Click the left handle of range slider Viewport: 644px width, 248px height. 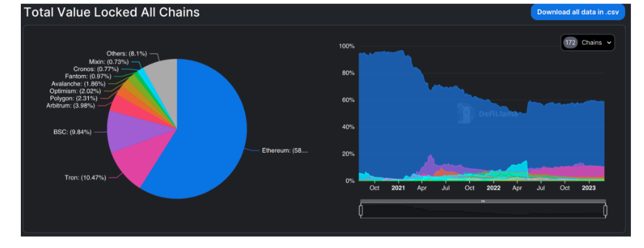click(x=360, y=211)
